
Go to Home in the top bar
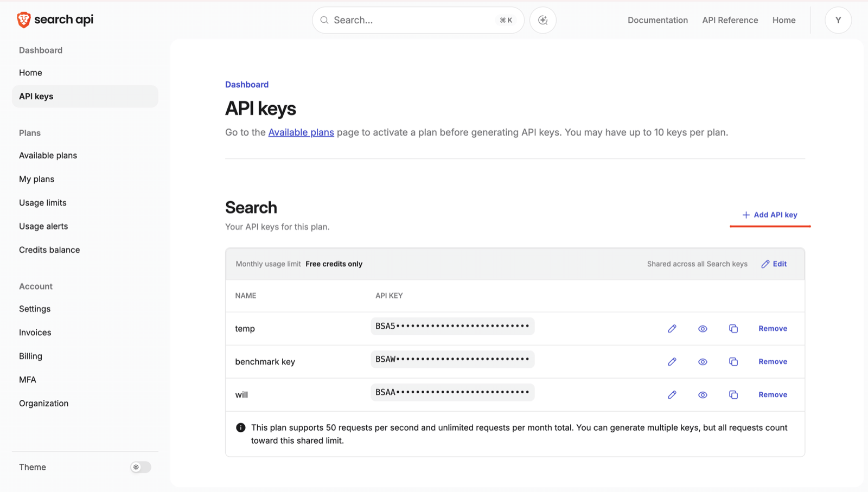784,20
